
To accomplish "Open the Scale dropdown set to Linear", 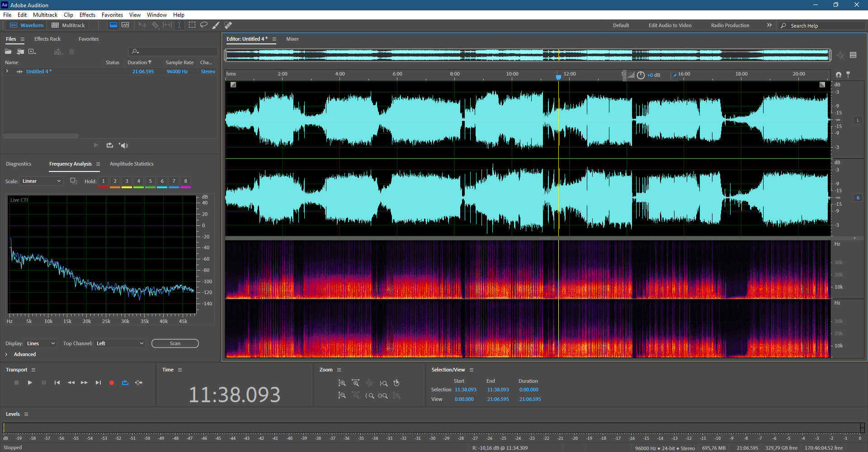I will coord(41,181).
